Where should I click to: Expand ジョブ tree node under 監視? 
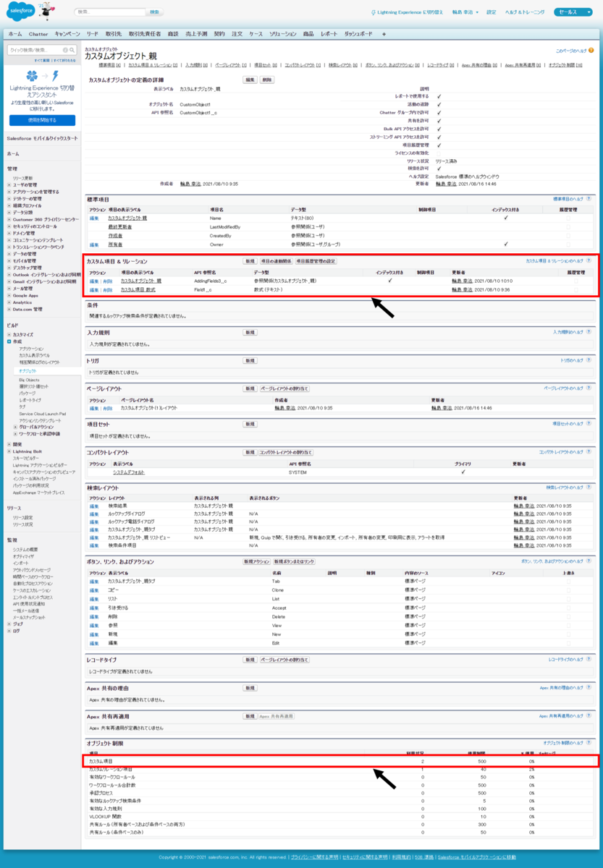tap(9, 624)
